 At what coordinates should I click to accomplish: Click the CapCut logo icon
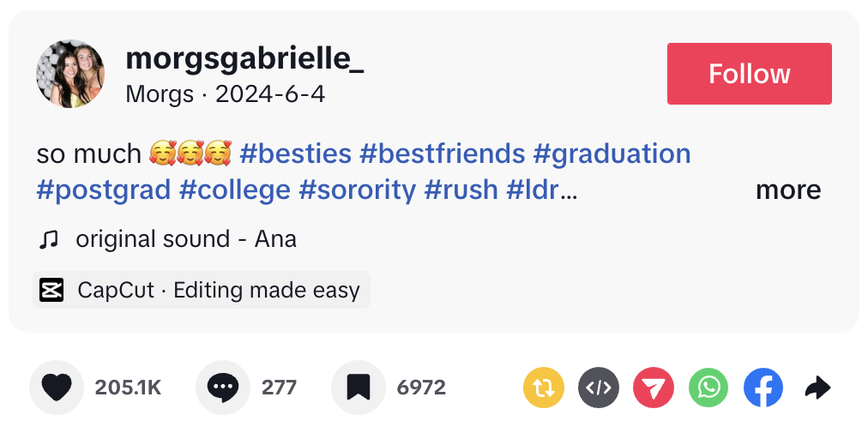pos(52,290)
